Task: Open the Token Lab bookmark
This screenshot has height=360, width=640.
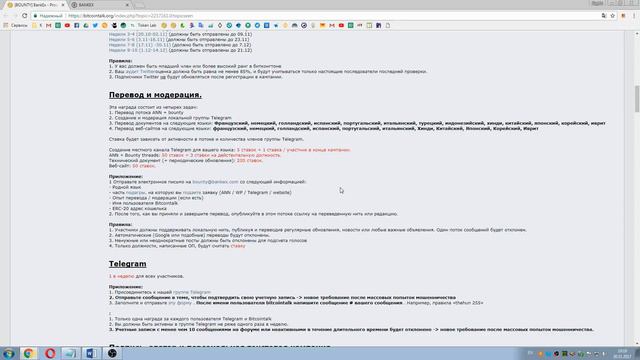Action: tap(143, 25)
